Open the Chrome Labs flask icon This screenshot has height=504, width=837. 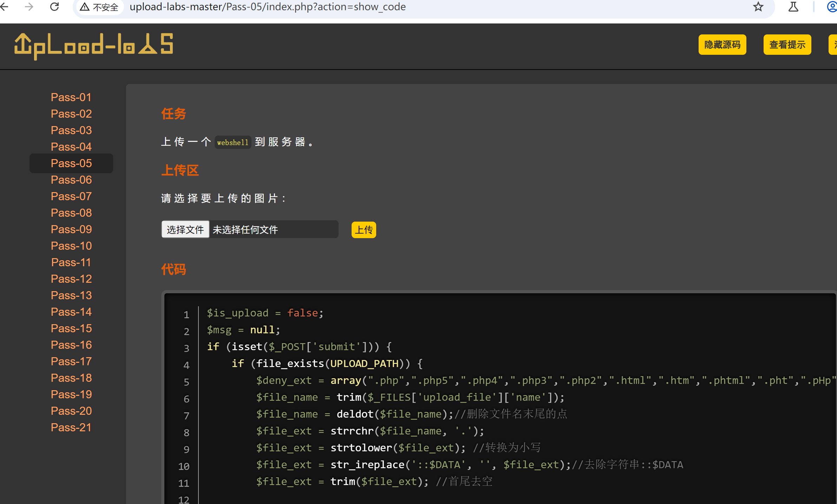pos(793,7)
